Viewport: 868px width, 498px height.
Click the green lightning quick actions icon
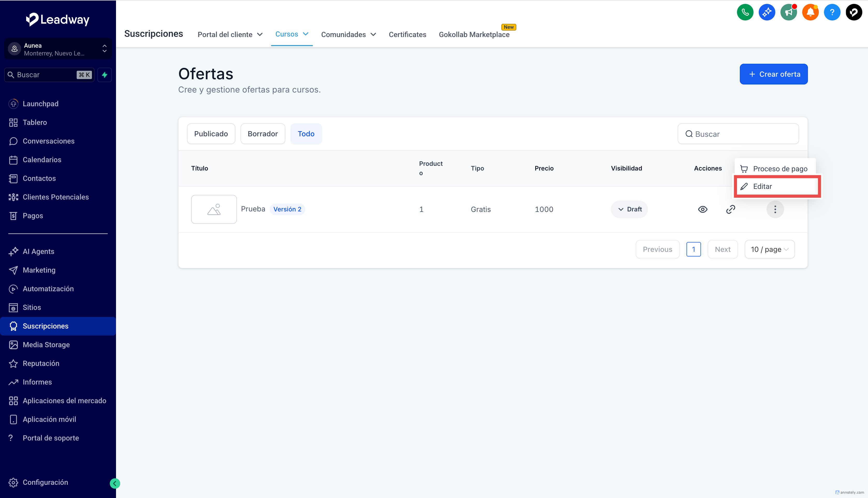click(105, 75)
